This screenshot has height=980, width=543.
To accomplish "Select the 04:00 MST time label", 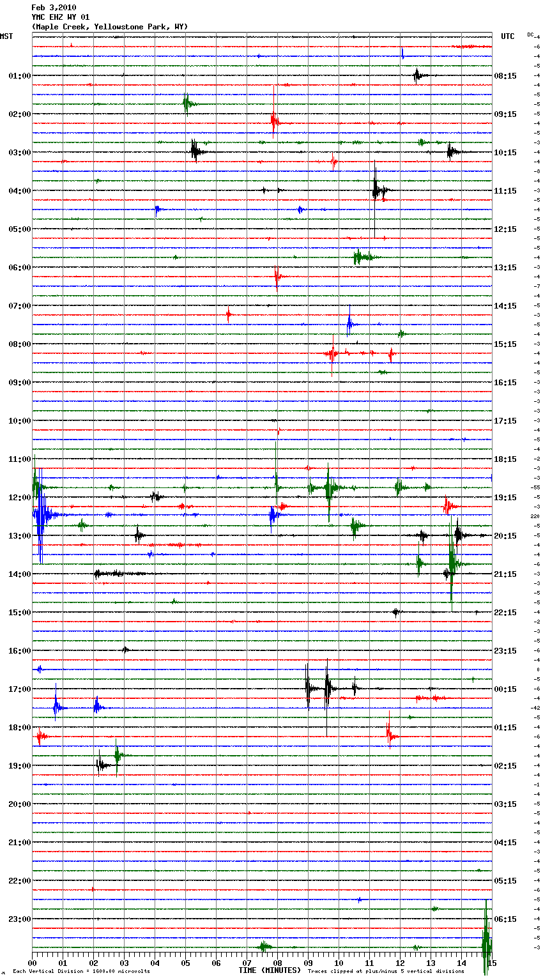I will click(x=19, y=191).
